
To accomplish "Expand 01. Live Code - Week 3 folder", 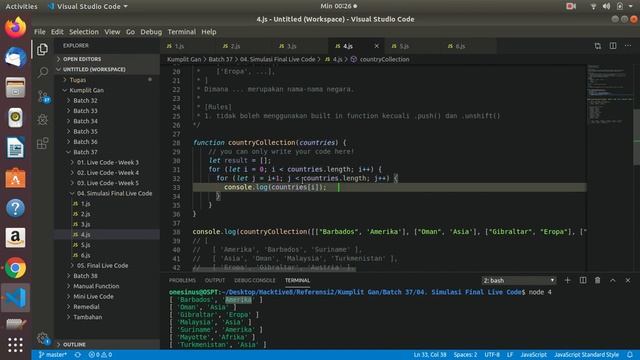I will [108, 162].
